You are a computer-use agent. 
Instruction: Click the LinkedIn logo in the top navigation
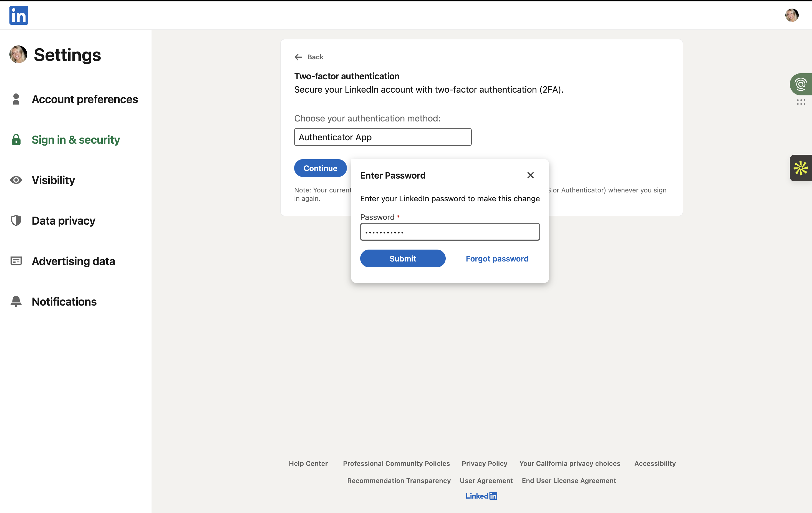coord(19,15)
